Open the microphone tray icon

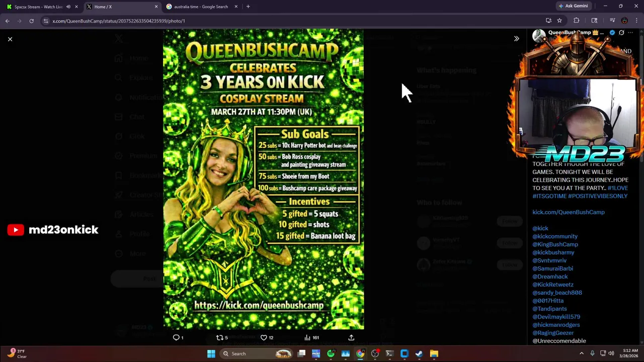pos(592,353)
